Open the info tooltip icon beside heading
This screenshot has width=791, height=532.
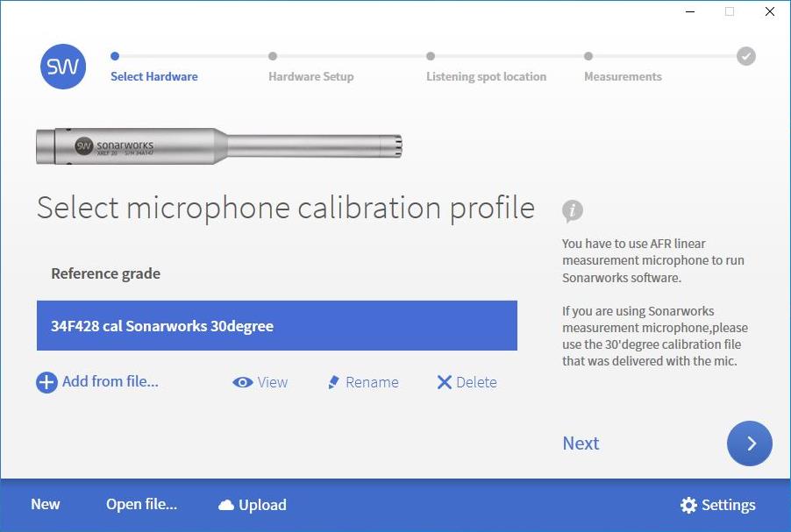[x=571, y=210]
